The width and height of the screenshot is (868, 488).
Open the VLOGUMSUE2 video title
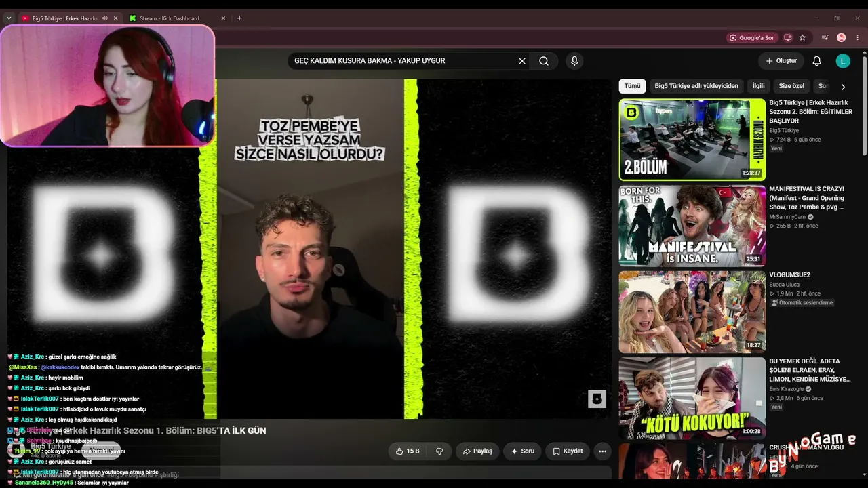pos(789,275)
